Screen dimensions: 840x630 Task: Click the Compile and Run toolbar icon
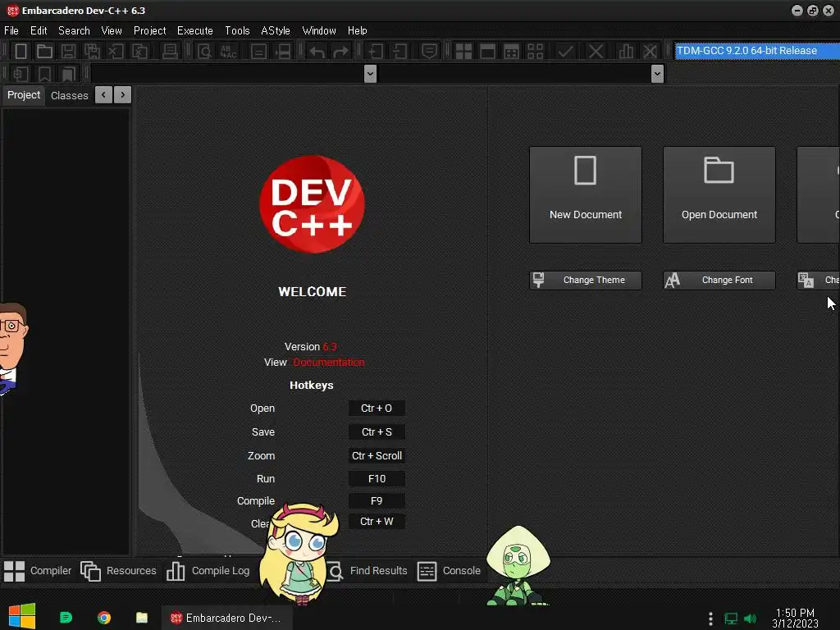(x=512, y=52)
